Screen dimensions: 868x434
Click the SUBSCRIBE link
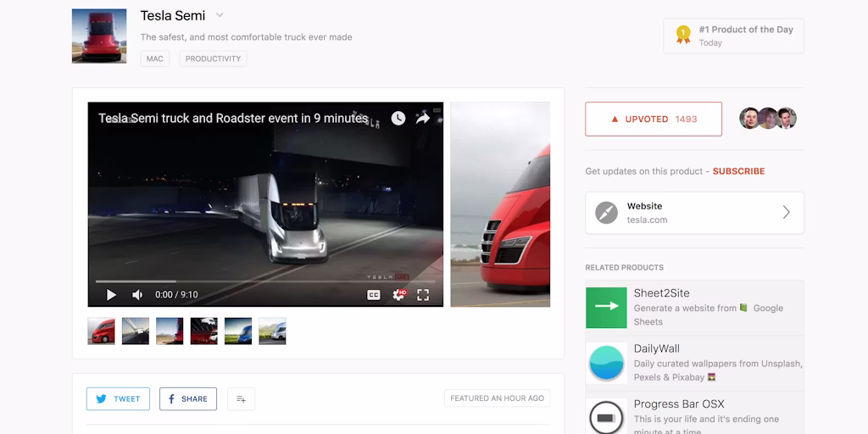click(x=738, y=171)
